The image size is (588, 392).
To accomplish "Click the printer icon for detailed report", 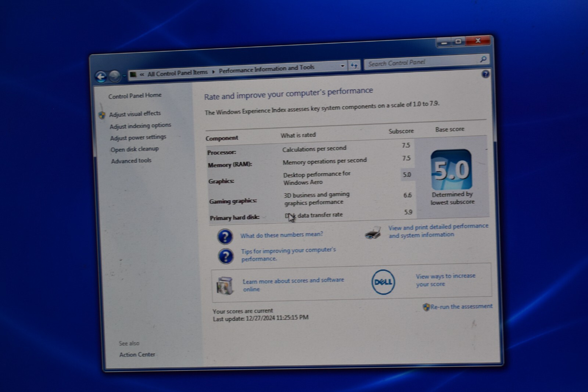I will (373, 233).
